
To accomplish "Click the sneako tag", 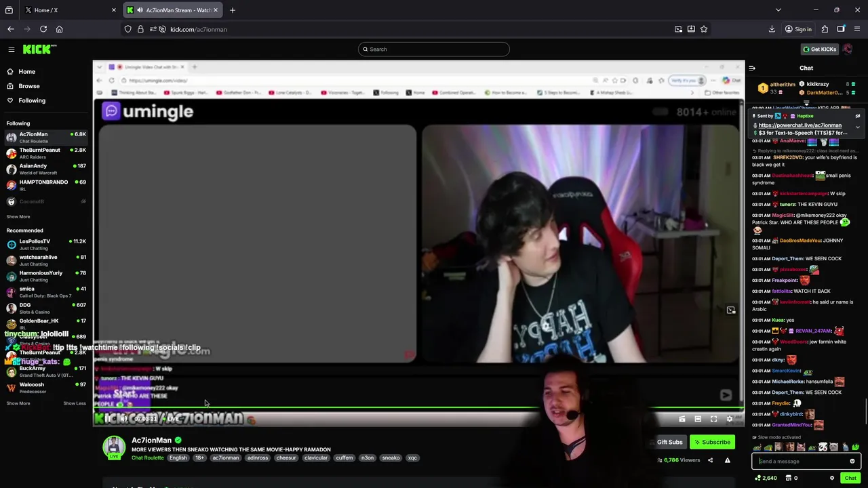I will [x=391, y=457].
